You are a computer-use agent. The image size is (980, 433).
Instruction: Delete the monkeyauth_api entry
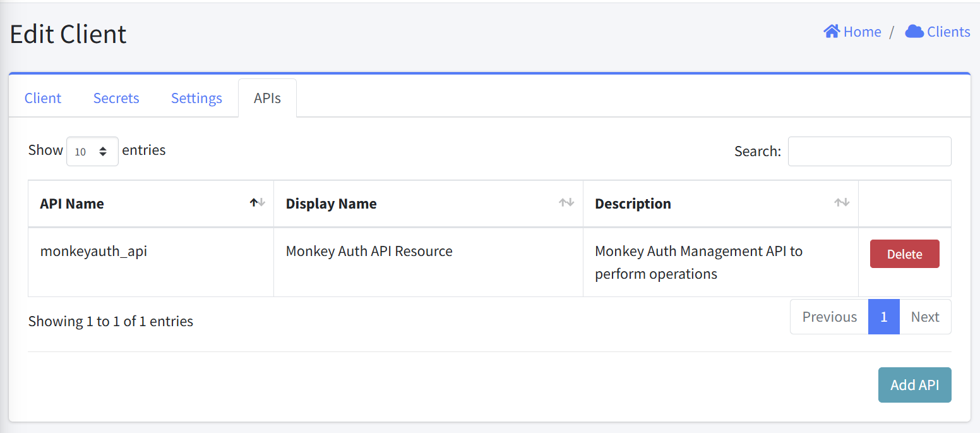(904, 254)
